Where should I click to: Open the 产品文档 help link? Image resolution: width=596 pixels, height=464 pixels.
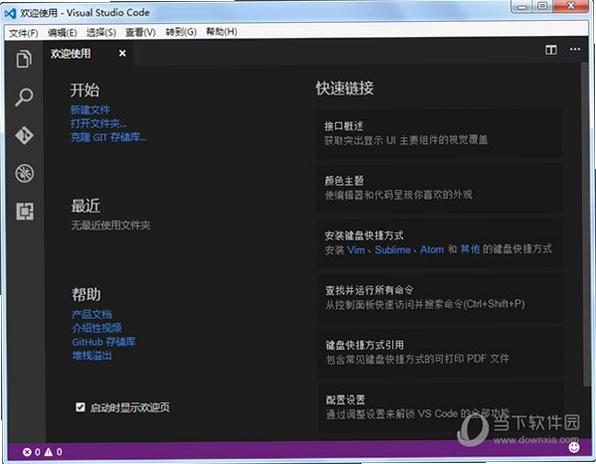click(x=92, y=314)
